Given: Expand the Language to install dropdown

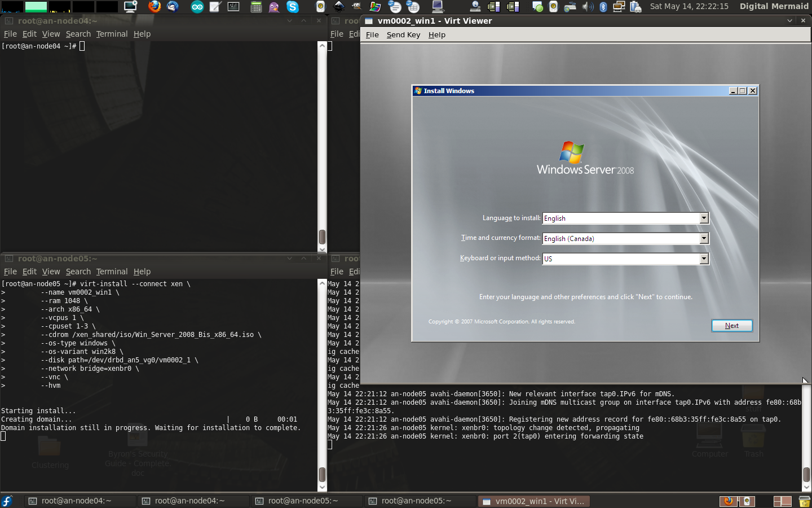Looking at the screenshot, I should [x=704, y=218].
